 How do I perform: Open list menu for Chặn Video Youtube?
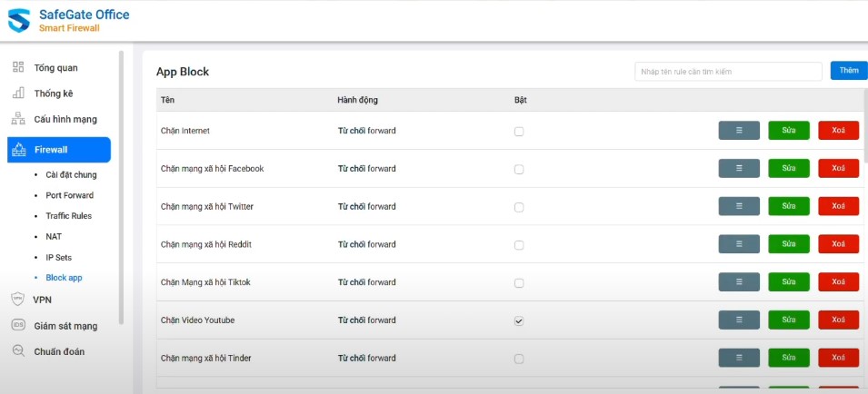pos(739,320)
